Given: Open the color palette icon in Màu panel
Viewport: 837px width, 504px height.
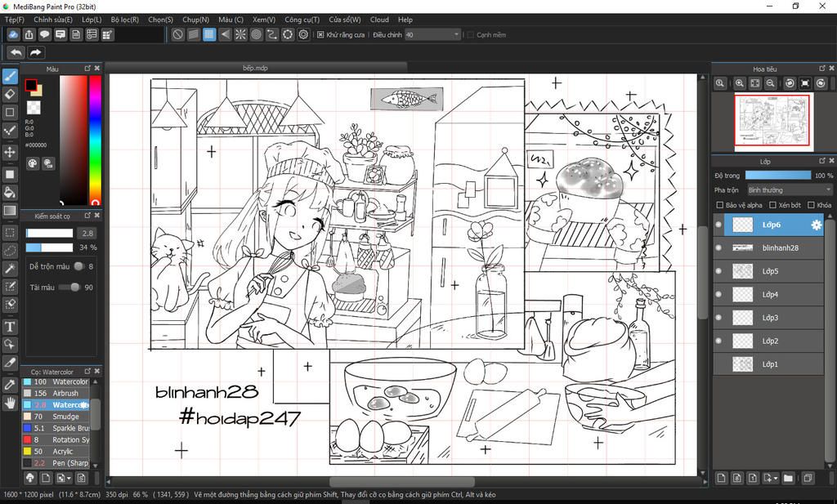Looking at the screenshot, I should click(x=33, y=163).
